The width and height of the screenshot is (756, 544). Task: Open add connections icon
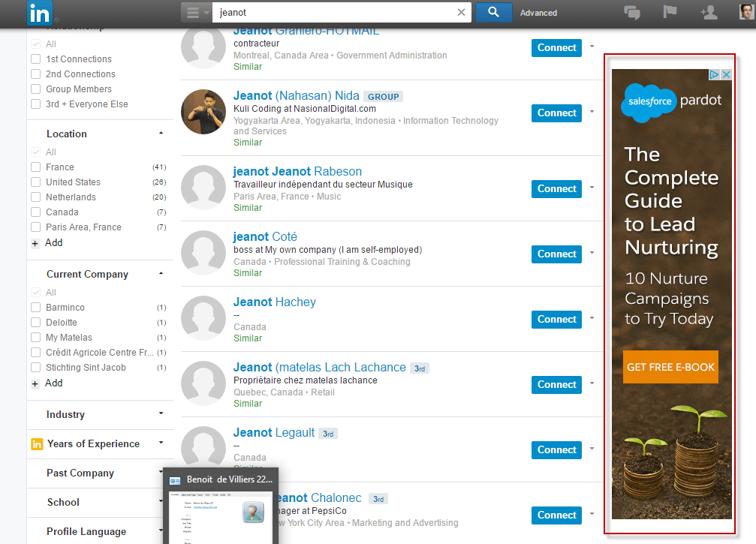(x=709, y=13)
